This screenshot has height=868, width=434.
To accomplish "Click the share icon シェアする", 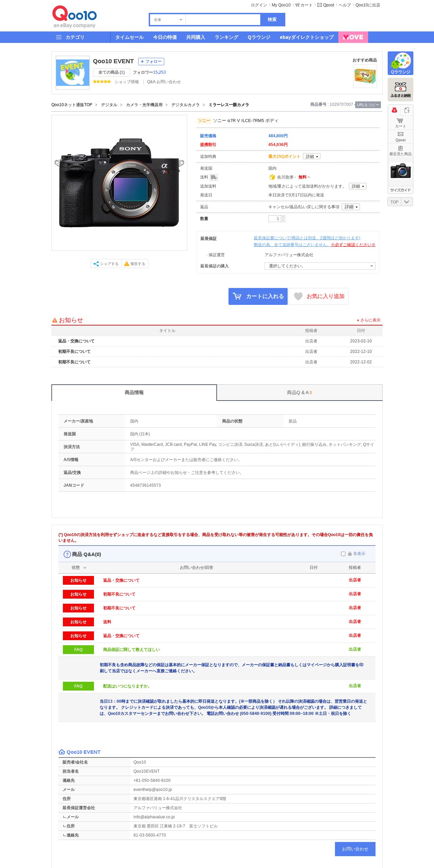I will pos(106,264).
